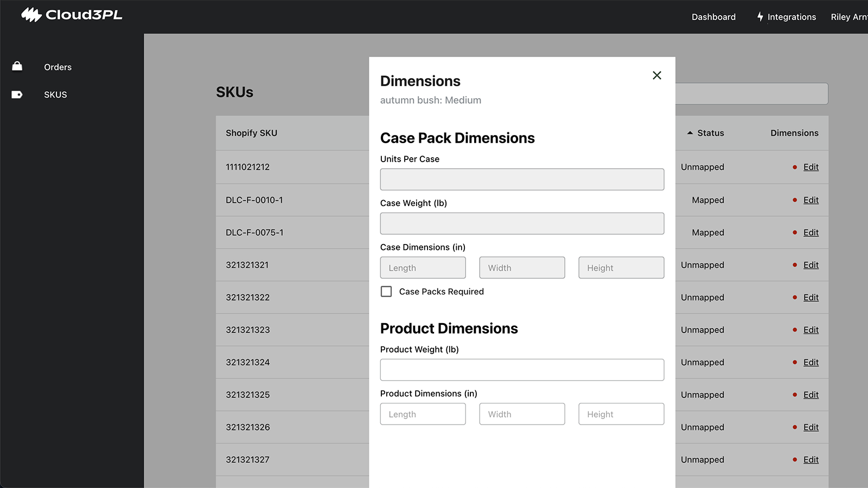This screenshot has width=868, height=488.
Task: Close the Dimensions dialog
Action: (x=656, y=75)
